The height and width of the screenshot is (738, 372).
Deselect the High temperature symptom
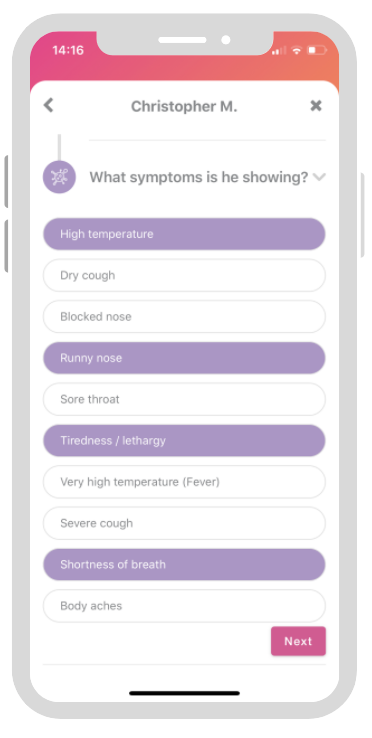[x=184, y=234]
